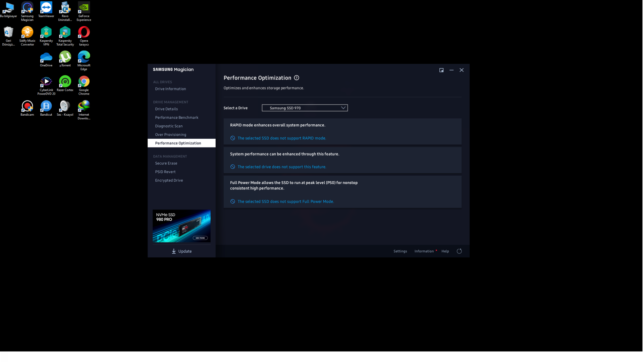Image resolution: width=644 pixels, height=362 pixels.
Task: Go to Performance Benchmark in the sidebar
Action: 176,118
